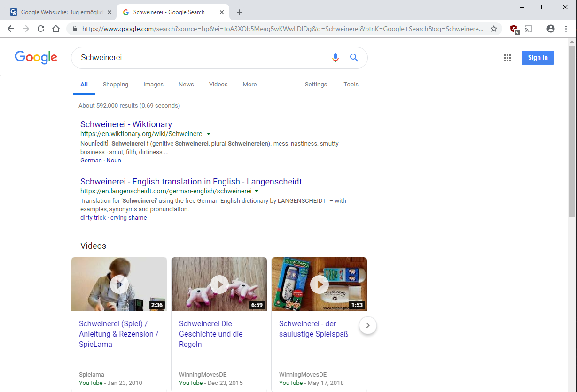
Task: Expand the Wiktionary result dropdown arrow
Action: click(209, 134)
